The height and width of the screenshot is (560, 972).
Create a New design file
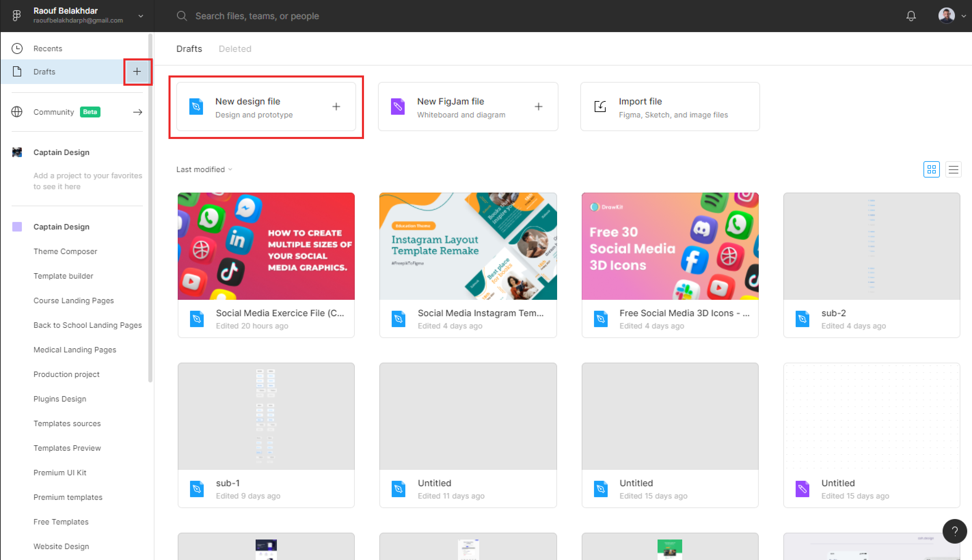(x=266, y=107)
